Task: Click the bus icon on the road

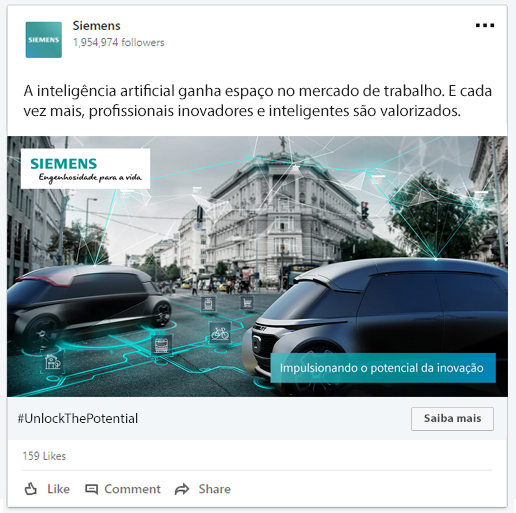Action: 162,345
